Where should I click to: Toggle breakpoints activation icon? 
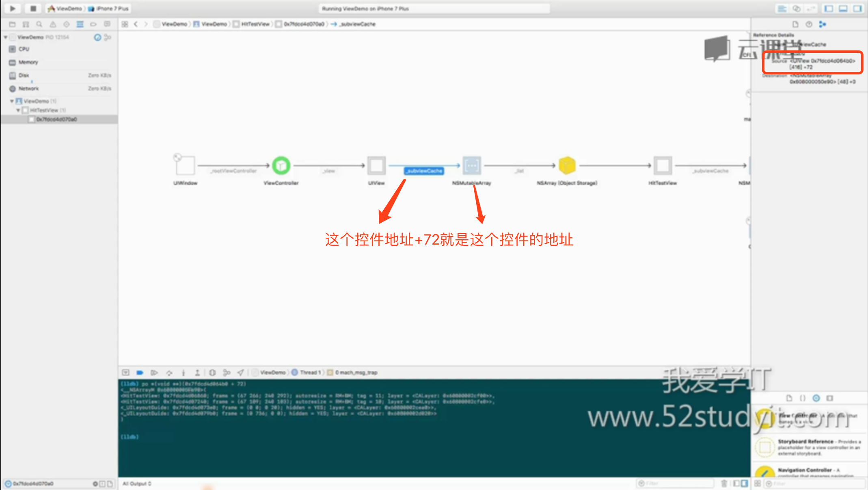pos(140,373)
